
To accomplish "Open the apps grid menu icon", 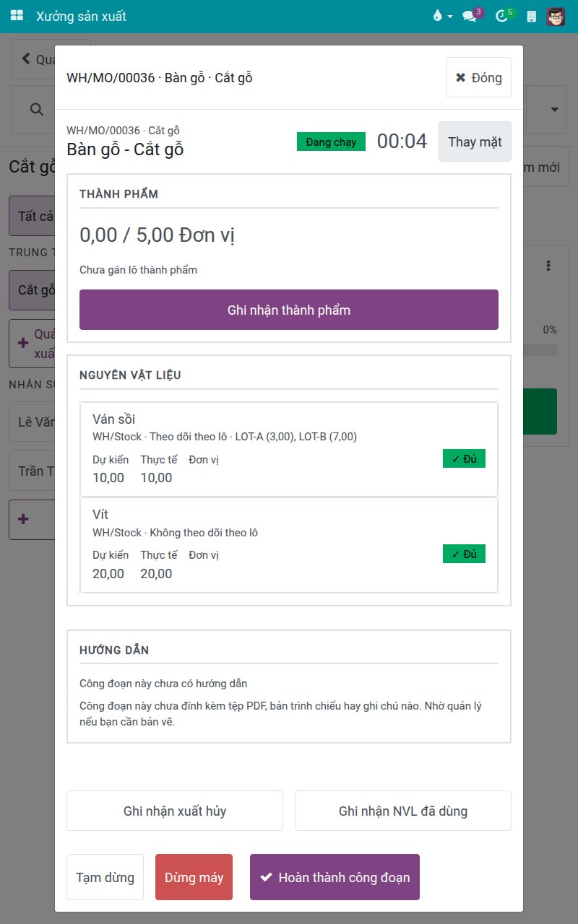I will 17,16.
